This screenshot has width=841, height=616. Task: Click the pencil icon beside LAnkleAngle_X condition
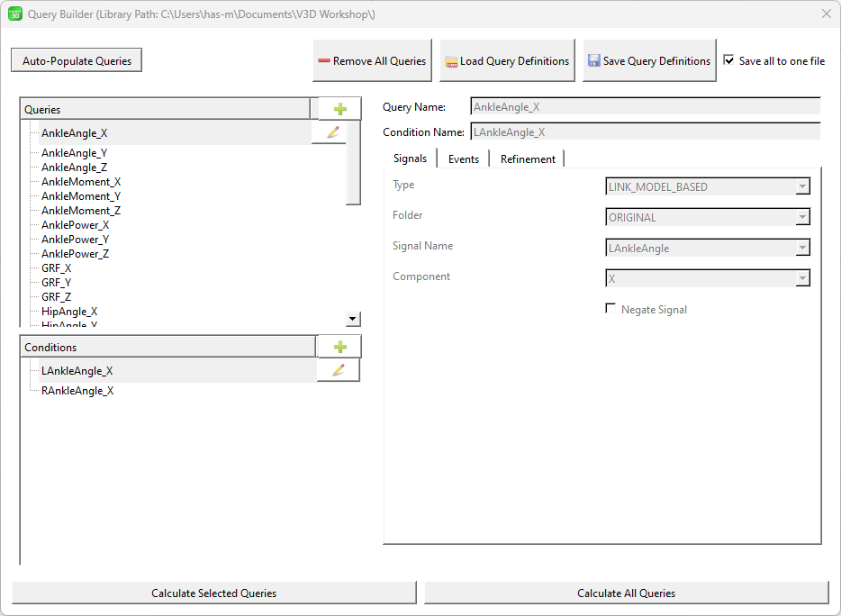coord(338,370)
